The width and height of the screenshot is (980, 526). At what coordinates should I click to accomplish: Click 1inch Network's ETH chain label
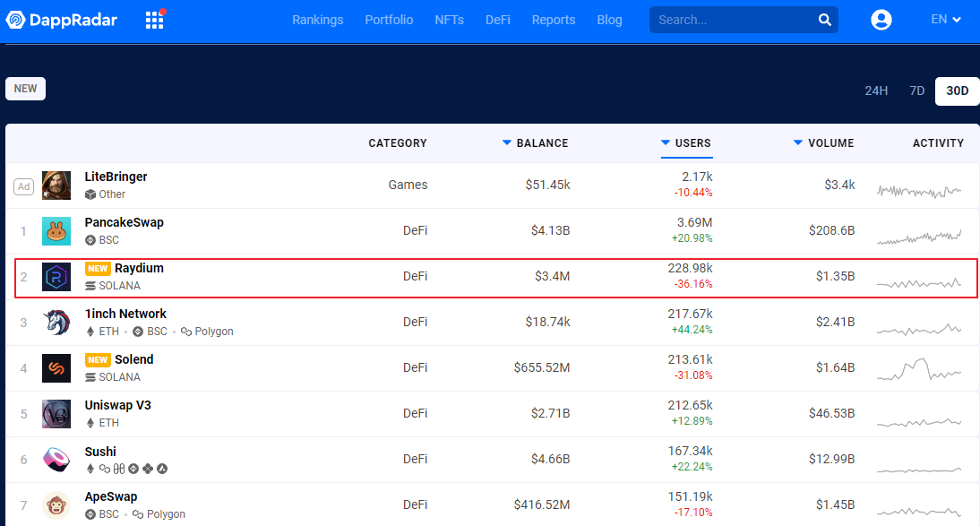coord(102,332)
